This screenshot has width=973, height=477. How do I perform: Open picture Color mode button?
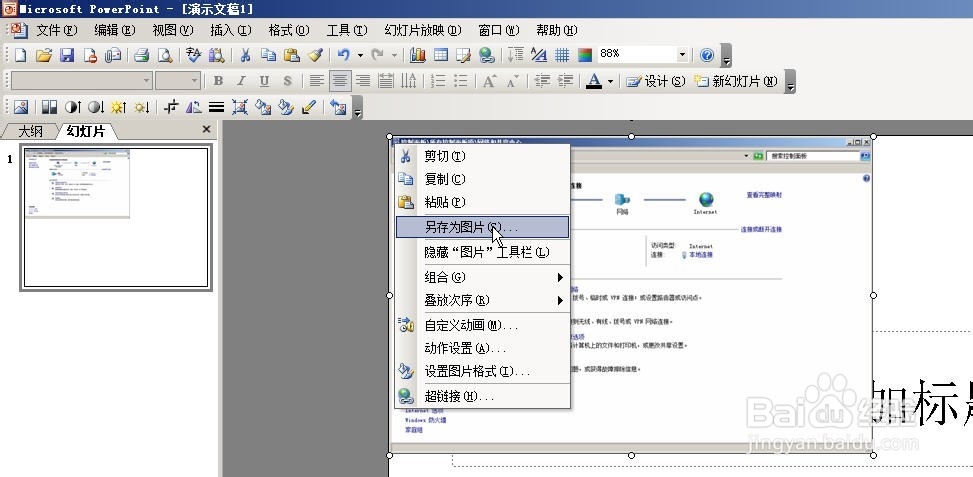(x=49, y=107)
